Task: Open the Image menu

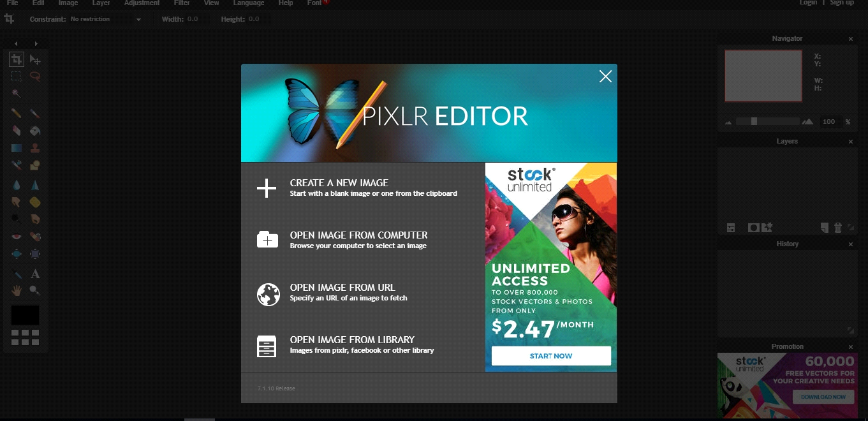Action: pyautogui.click(x=68, y=3)
